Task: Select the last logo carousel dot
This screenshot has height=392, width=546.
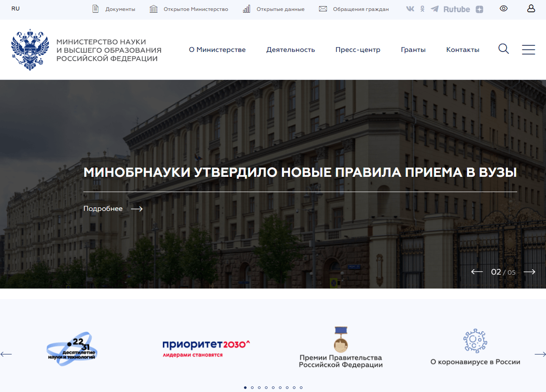Action: (x=301, y=388)
